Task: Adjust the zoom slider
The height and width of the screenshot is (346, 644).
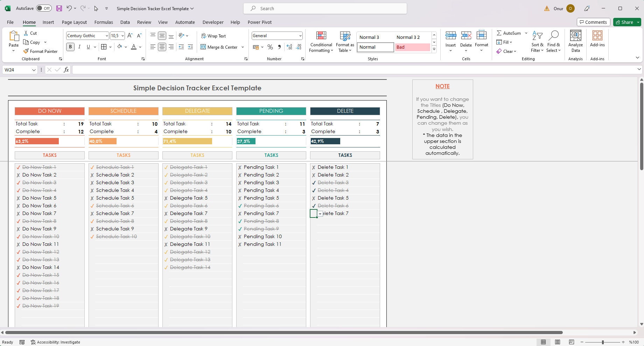Action: pyautogui.click(x=603, y=342)
